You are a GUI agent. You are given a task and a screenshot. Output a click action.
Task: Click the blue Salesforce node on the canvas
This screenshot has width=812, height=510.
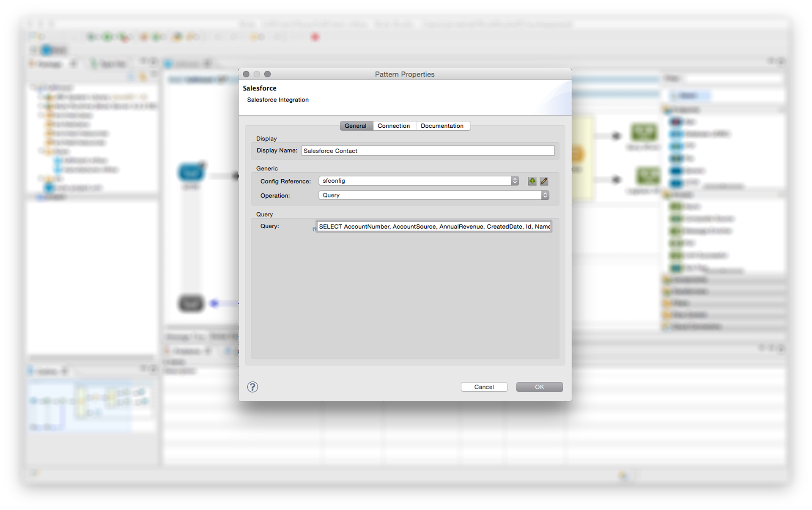pyautogui.click(x=191, y=173)
